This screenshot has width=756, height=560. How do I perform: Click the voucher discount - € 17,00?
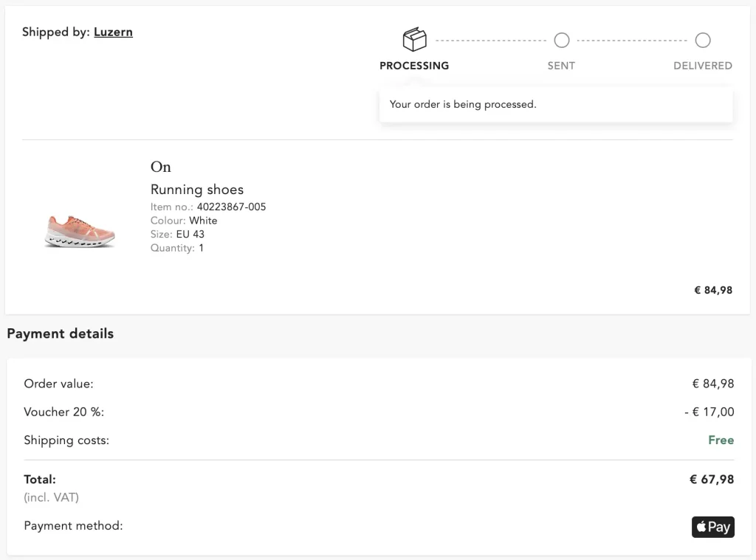(709, 412)
